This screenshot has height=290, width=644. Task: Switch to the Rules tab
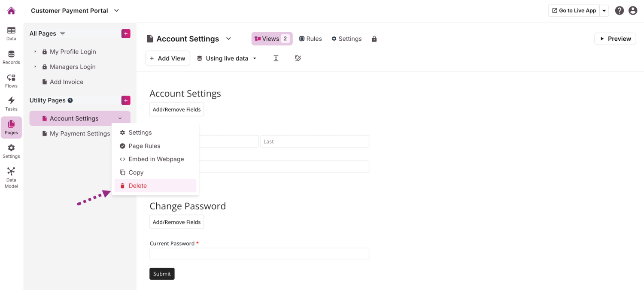(310, 39)
